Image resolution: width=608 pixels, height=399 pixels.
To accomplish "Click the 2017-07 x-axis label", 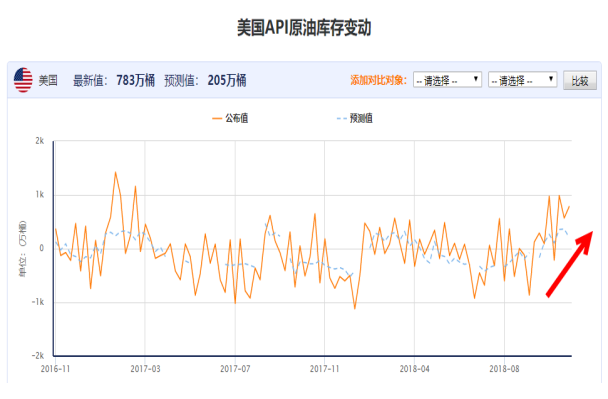I will coord(235,368).
